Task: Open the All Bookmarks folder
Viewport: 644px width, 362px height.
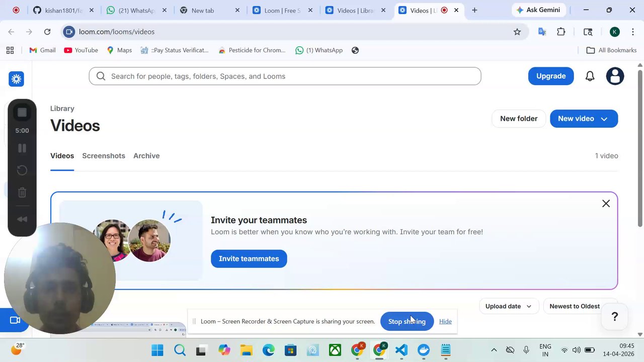Action: tap(612, 50)
